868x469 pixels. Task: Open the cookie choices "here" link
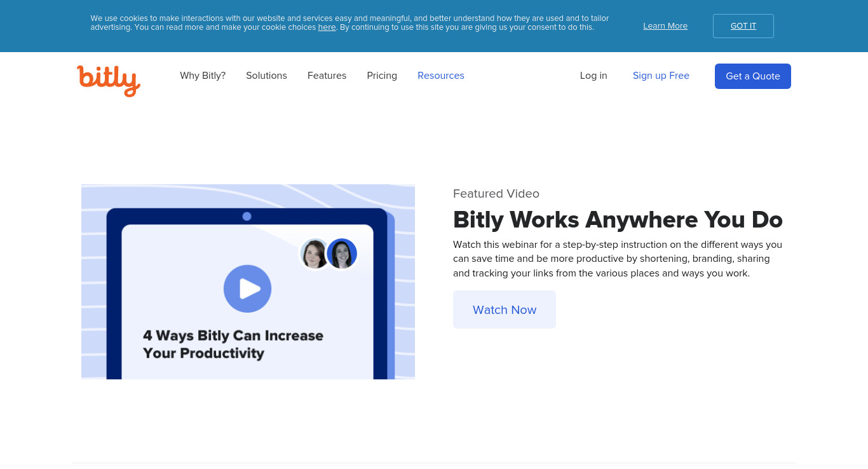327,27
